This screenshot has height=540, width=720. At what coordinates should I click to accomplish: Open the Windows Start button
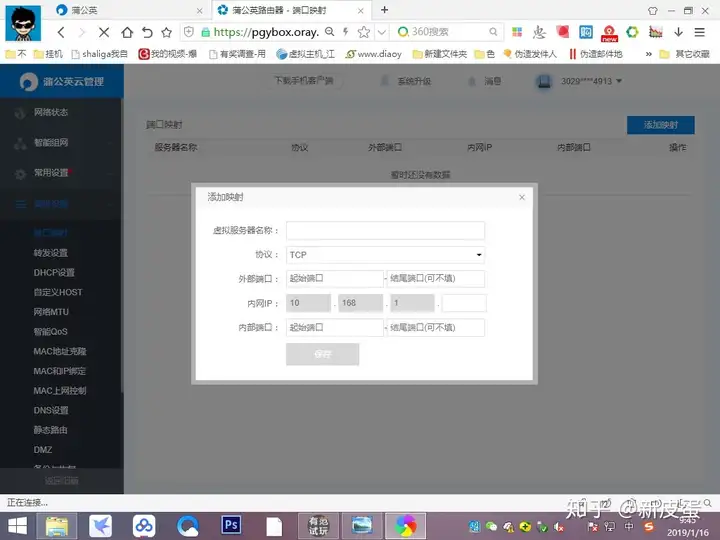pos(17,526)
